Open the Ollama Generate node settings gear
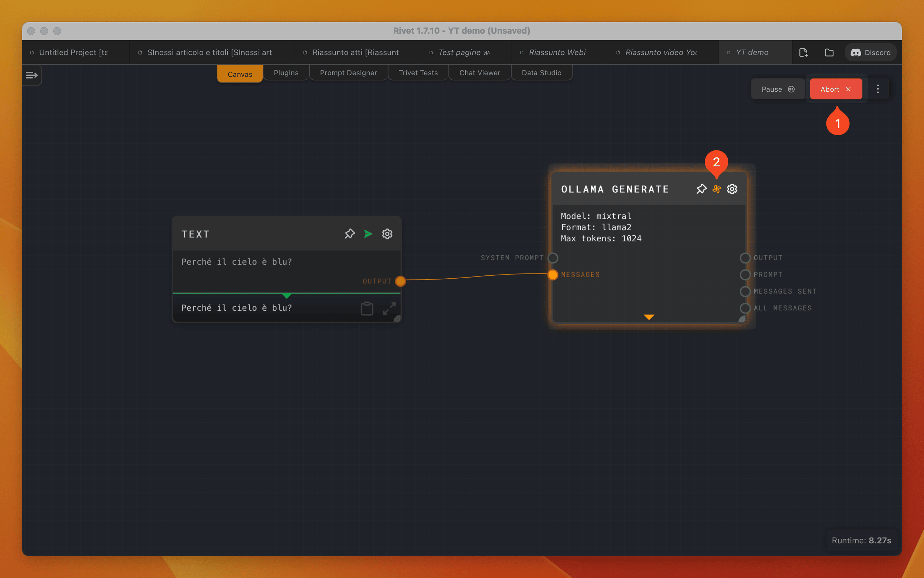The image size is (924, 578). click(x=732, y=189)
